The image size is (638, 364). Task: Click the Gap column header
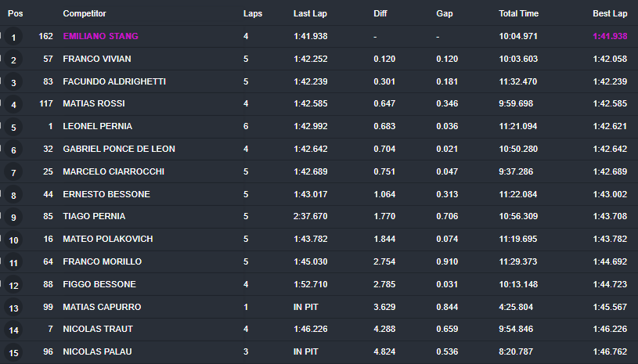(445, 13)
